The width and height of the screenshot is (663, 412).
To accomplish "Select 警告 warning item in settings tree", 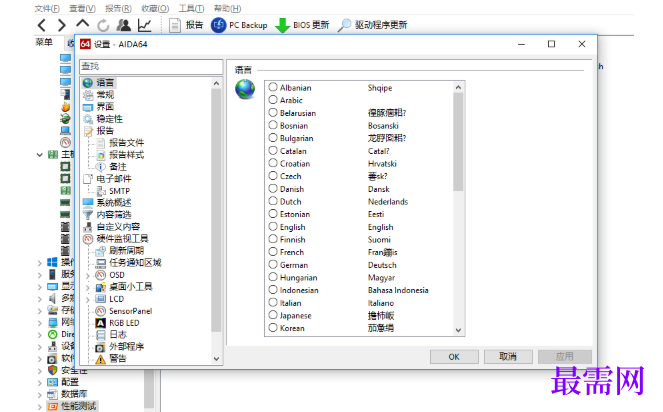I will pyautogui.click(x=112, y=359).
